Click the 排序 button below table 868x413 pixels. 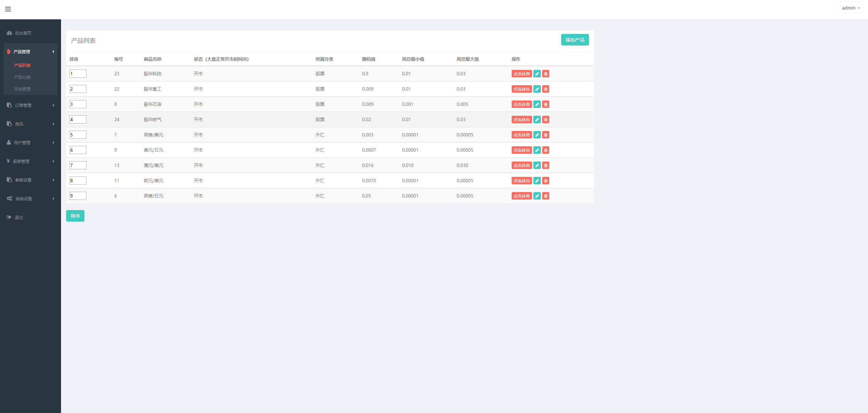75,216
